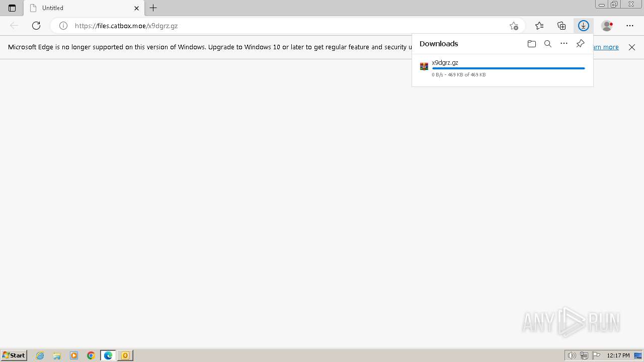644x362 pixels.
Task: Open Settings and more menu
Action: click(x=630, y=26)
